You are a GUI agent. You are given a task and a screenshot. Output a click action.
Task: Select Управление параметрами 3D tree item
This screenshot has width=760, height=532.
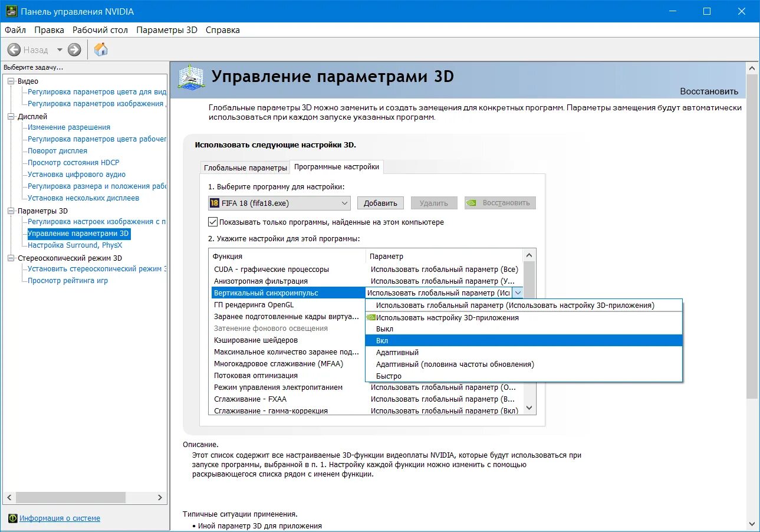[78, 234]
